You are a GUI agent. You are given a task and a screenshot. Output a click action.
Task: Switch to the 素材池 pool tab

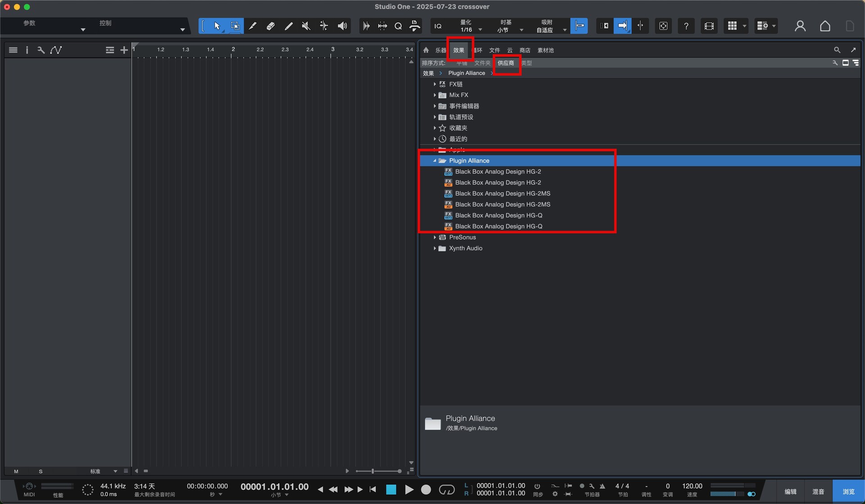546,50
